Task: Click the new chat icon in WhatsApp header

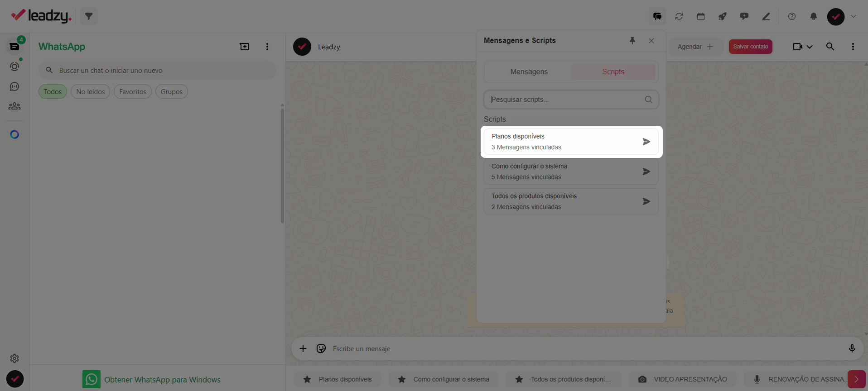Action: pyautogui.click(x=245, y=47)
